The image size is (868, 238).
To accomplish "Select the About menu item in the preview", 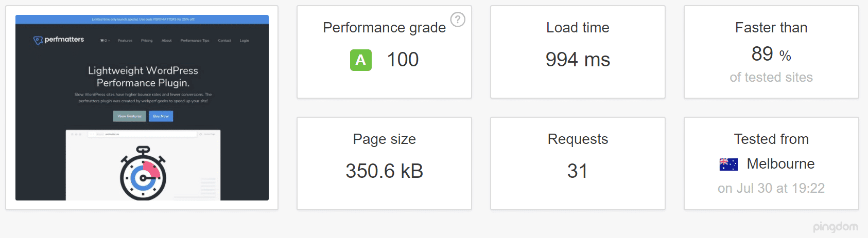I will 166,41.
